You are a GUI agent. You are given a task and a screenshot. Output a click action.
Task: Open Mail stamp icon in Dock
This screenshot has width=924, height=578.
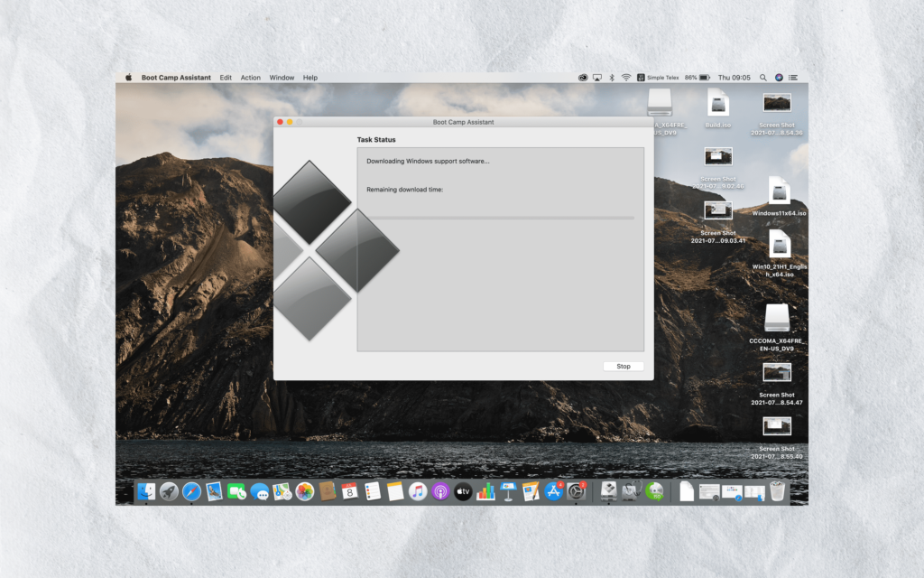214,491
